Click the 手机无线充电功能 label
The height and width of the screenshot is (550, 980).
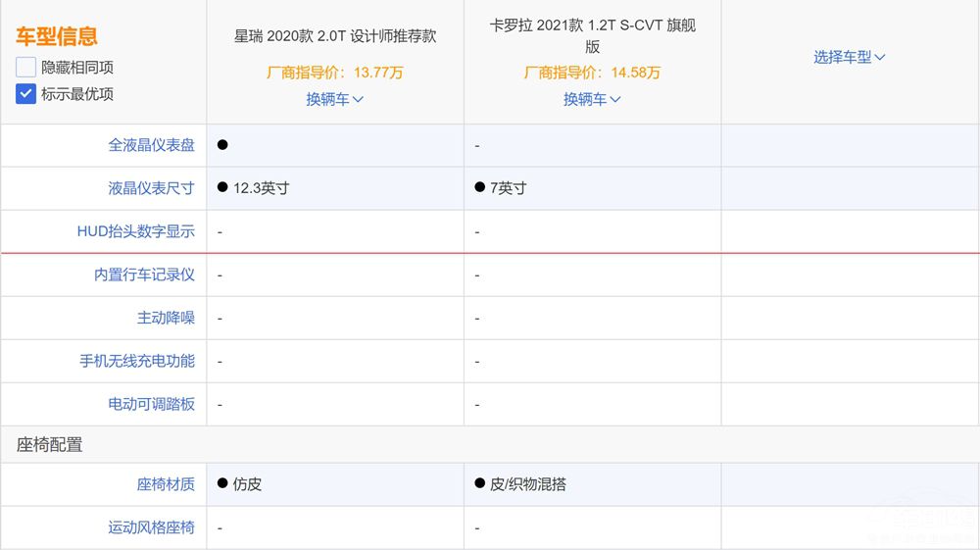coord(137,361)
